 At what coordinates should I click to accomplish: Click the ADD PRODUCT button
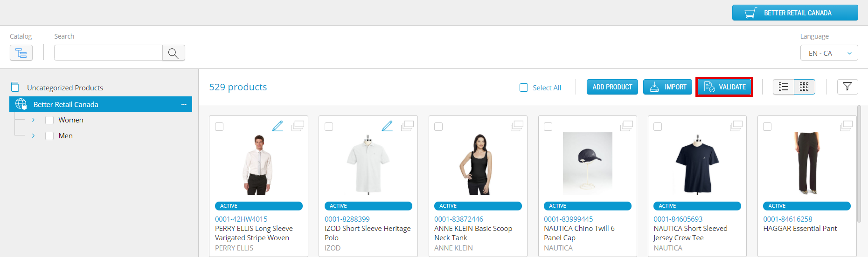point(612,87)
